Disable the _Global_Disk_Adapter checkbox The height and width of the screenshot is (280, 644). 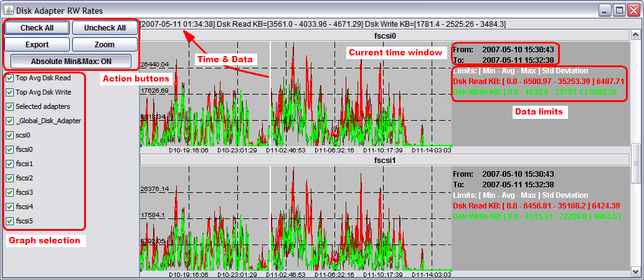click(x=10, y=121)
